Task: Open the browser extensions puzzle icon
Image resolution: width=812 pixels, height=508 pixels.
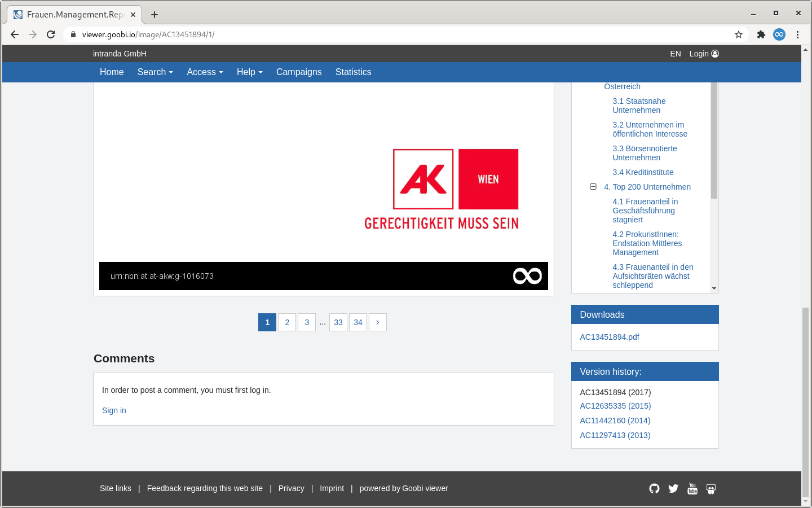Action: pyautogui.click(x=761, y=34)
